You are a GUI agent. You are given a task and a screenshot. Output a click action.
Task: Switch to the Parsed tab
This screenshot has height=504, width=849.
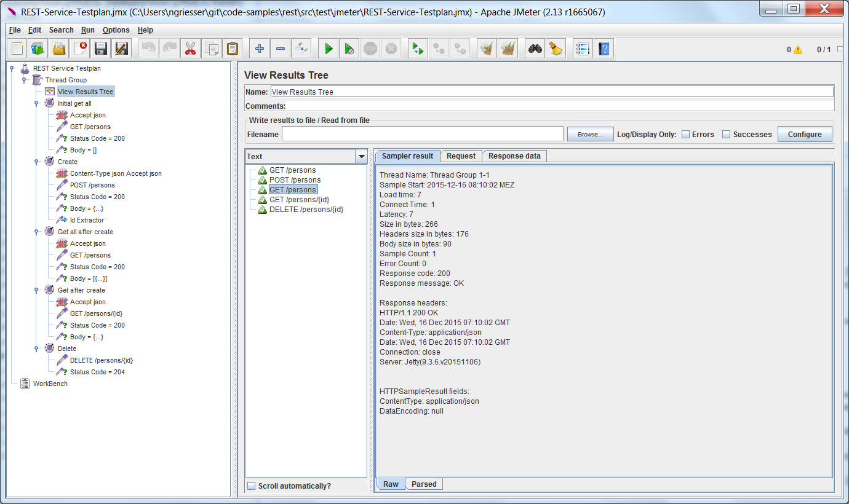[424, 484]
